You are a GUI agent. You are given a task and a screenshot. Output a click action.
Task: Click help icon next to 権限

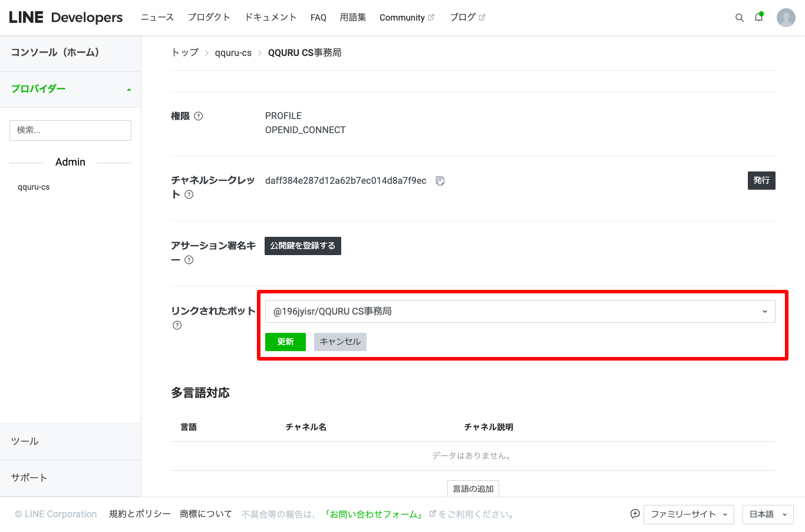pyautogui.click(x=199, y=116)
